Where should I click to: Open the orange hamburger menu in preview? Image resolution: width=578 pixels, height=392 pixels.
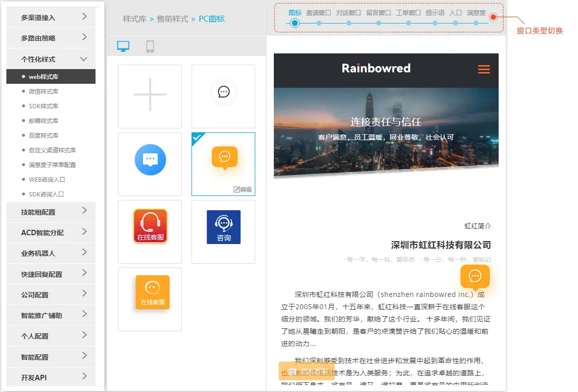point(483,69)
